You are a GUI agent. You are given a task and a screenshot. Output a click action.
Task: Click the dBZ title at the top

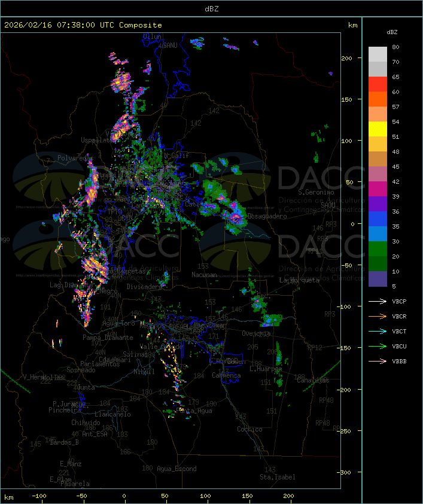pos(212,8)
